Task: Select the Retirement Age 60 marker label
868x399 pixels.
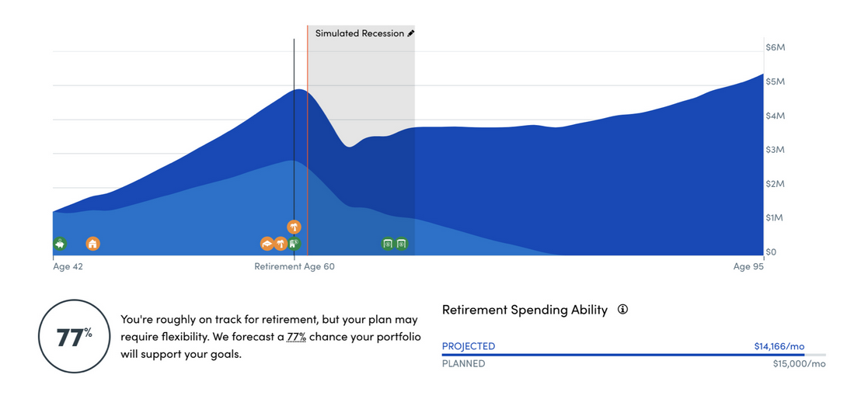Action: click(295, 266)
